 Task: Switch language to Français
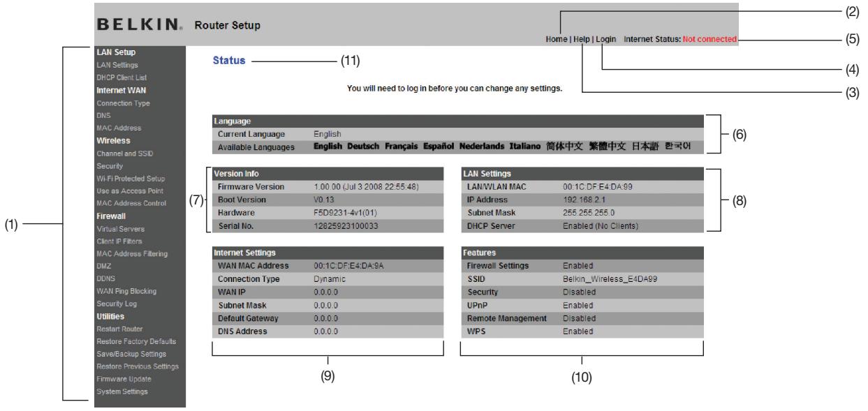402,147
